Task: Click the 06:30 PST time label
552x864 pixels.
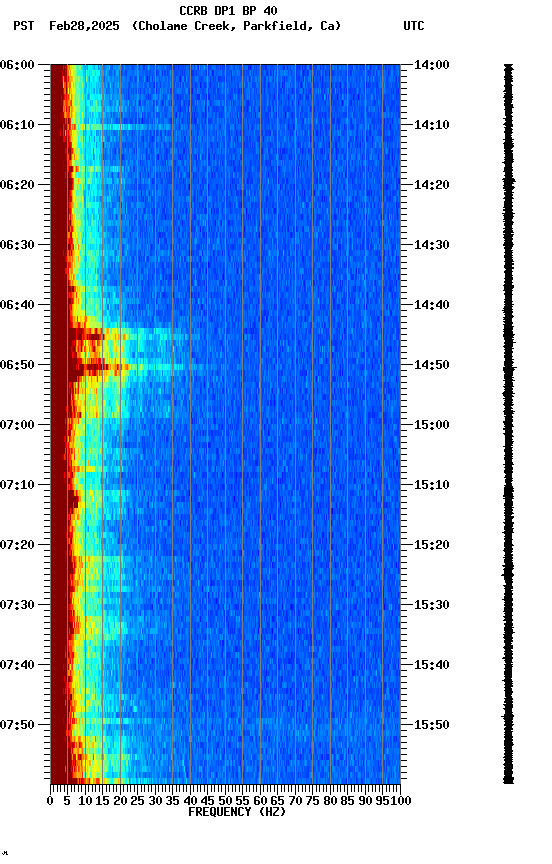Action: [x=17, y=245]
